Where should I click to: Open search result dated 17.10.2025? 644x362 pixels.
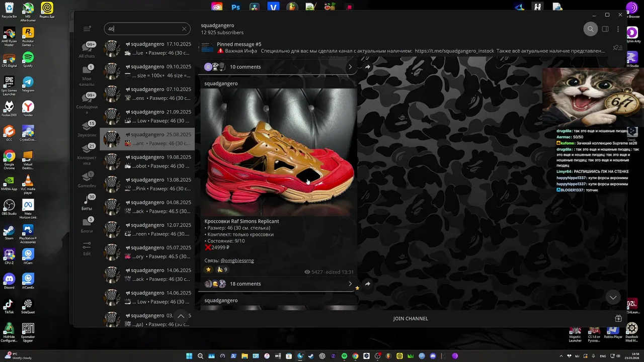click(147, 48)
